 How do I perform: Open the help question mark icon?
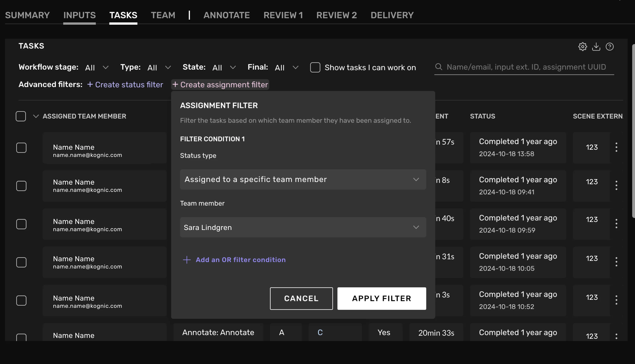(610, 47)
